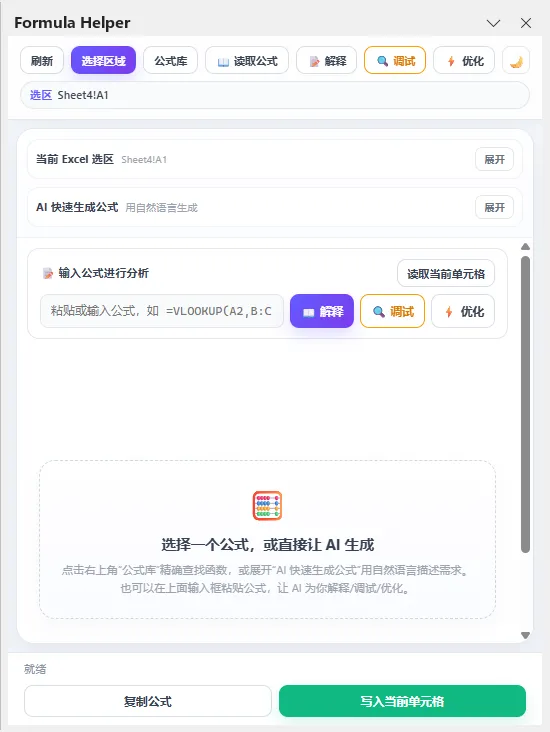Focus the formula input box 粘贴或输入公式
Image resolution: width=550 pixels, height=732 pixels.
[162, 311]
